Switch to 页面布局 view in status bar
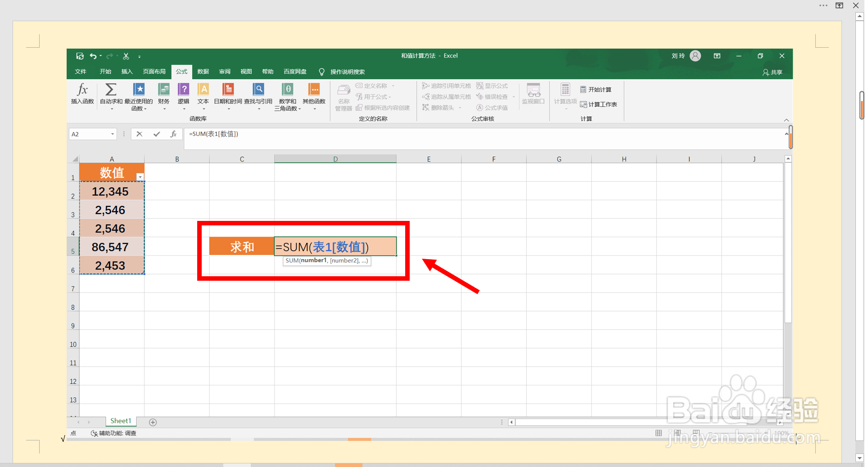Image resolution: width=868 pixels, height=467 pixels. pyautogui.click(x=677, y=433)
